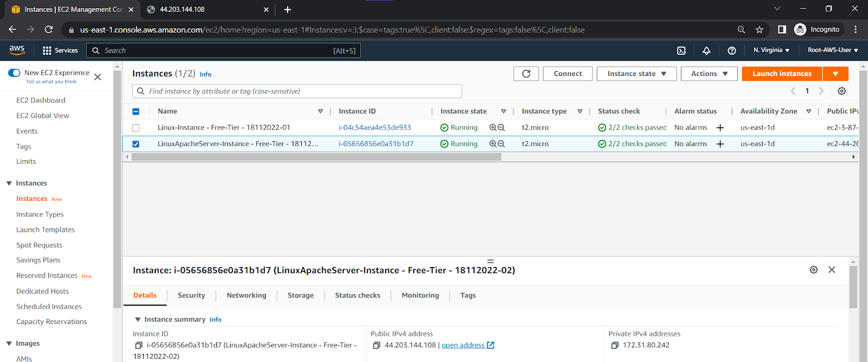Switch to the Security tab

(192, 295)
